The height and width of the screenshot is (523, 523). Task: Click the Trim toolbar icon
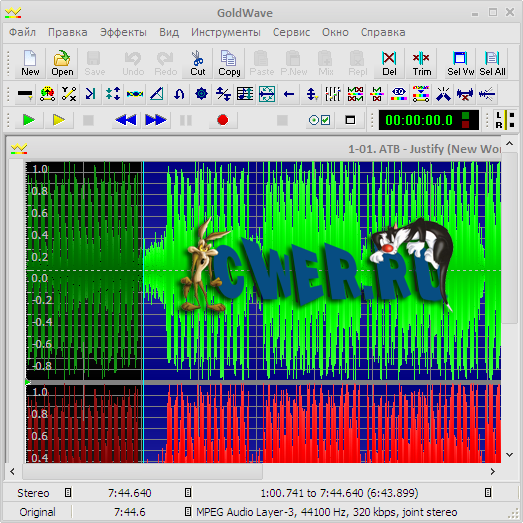pyautogui.click(x=422, y=63)
